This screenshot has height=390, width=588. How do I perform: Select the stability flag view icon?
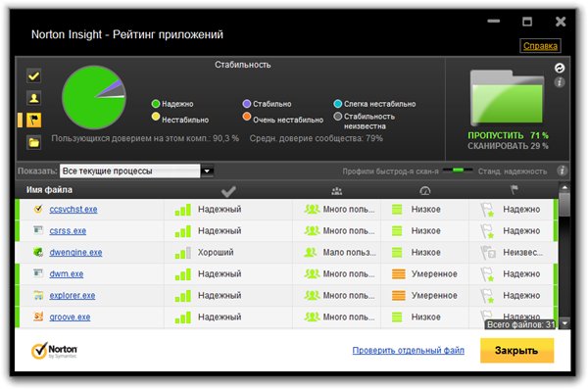(x=33, y=121)
